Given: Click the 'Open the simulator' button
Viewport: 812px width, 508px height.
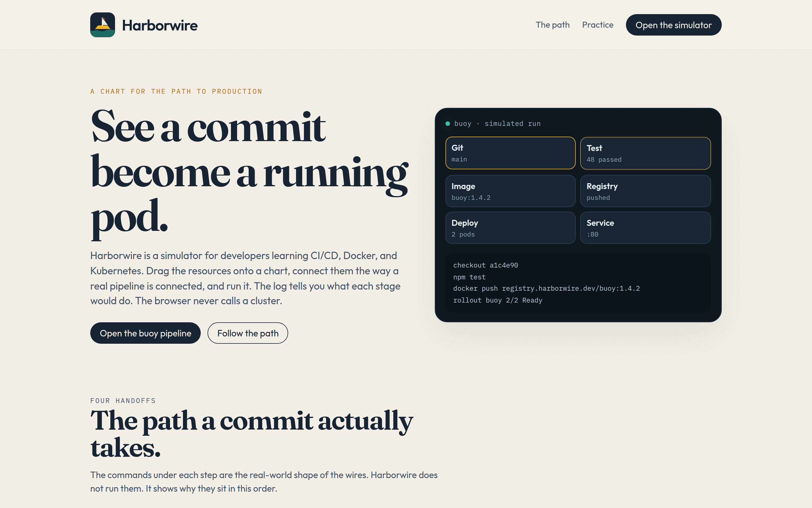Looking at the screenshot, I should 673,25.
